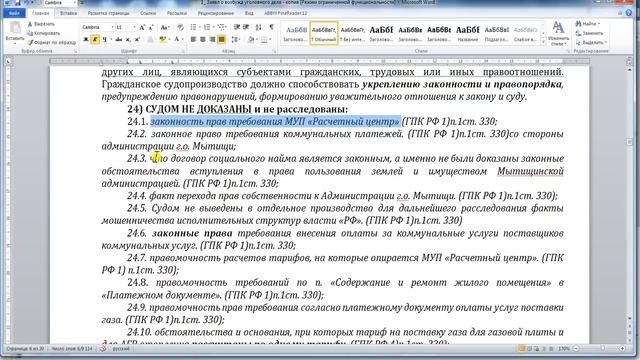The width and height of the screenshot is (640, 360).
Task: Apply the Обычный (Normal) style
Action: [324, 33]
